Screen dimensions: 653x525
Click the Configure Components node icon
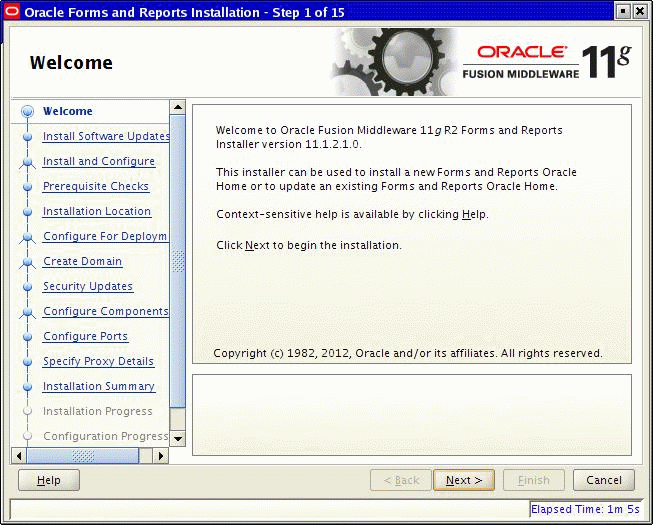coord(27,312)
